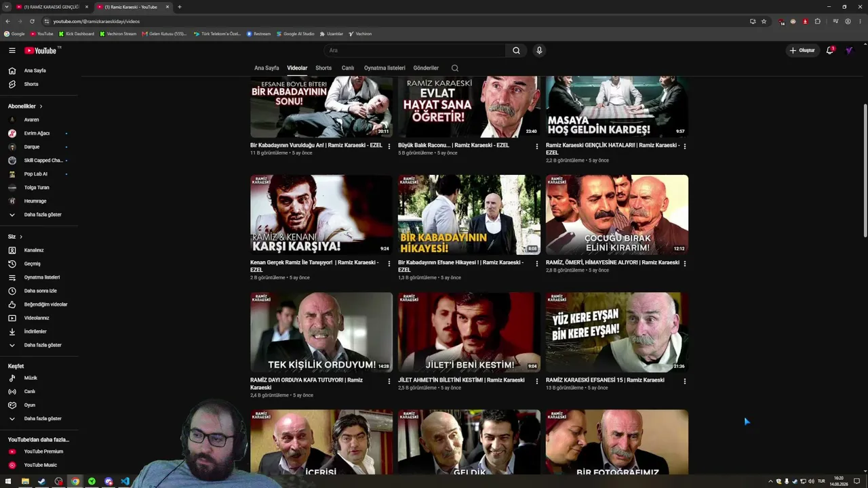Click the Chrome address bar URL
This screenshot has width=868, height=488.
pos(96,21)
